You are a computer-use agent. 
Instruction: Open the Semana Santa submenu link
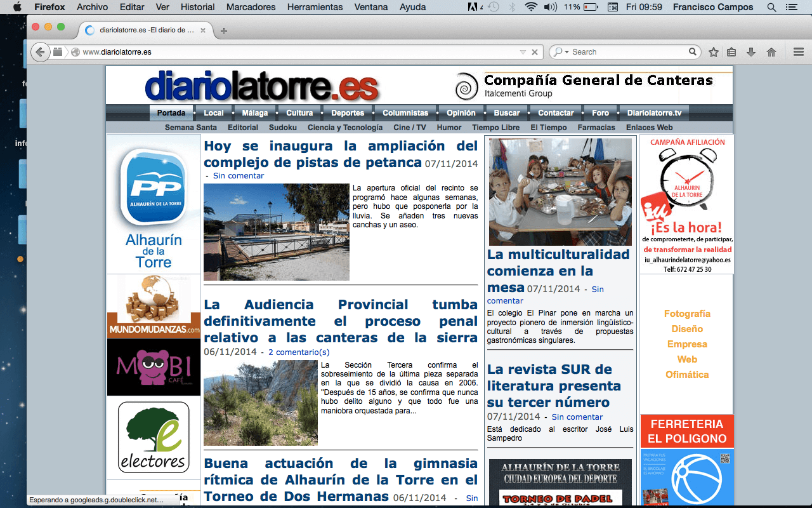click(x=191, y=128)
